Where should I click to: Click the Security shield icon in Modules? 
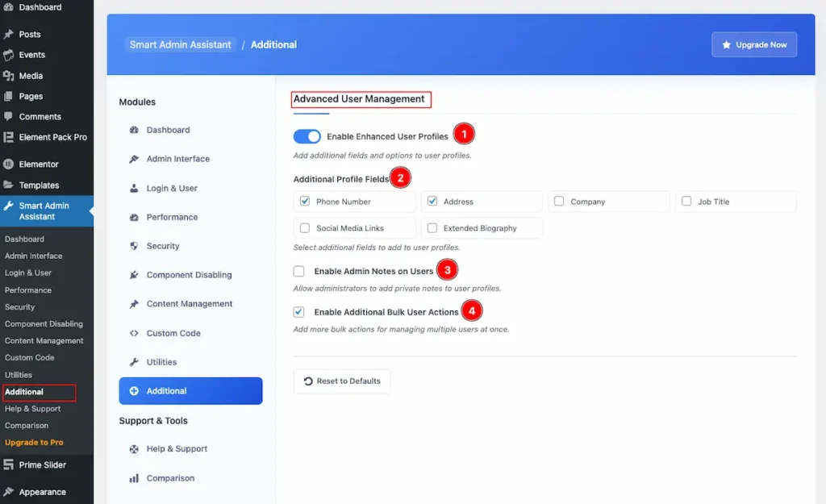(135, 246)
